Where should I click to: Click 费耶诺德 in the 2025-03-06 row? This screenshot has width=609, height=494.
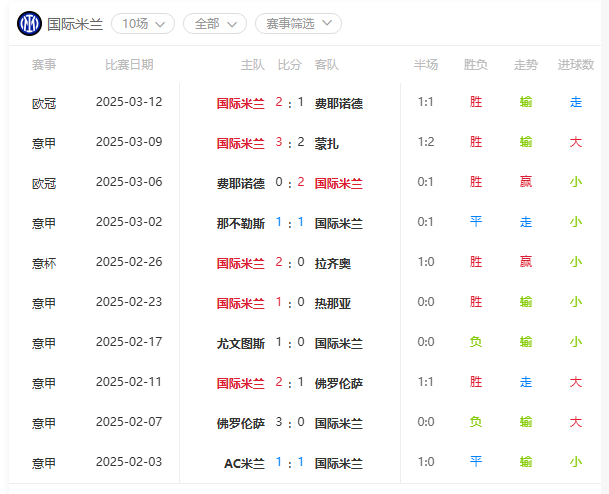(x=241, y=183)
